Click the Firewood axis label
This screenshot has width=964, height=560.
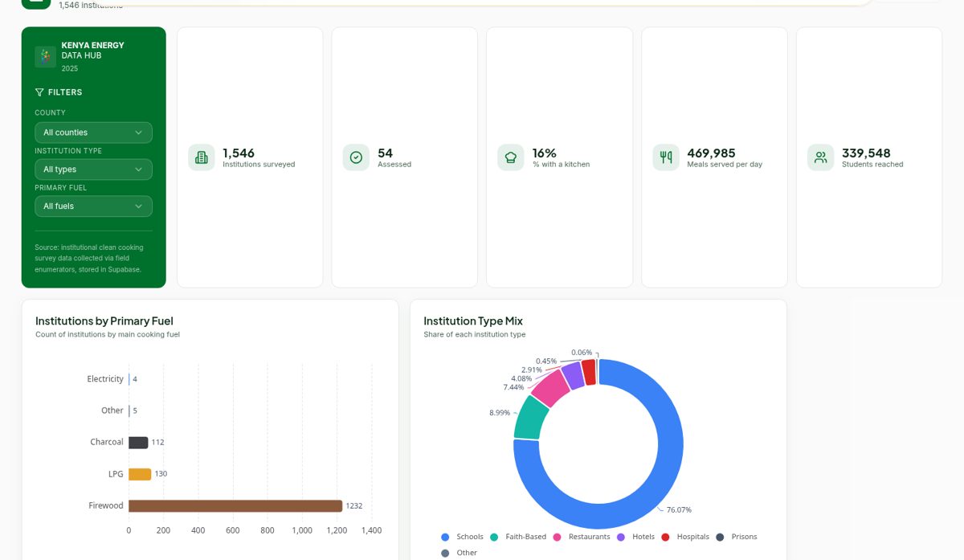(106, 506)
